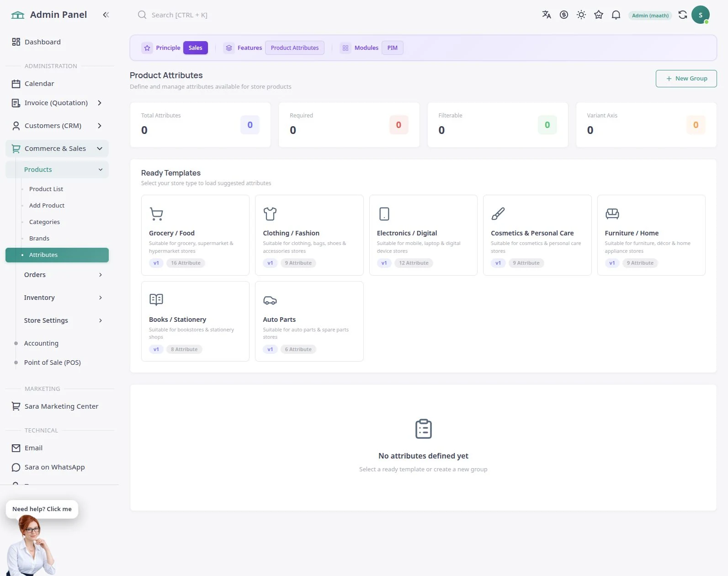Select the Auto Parts template card

[x=309, y=321]
